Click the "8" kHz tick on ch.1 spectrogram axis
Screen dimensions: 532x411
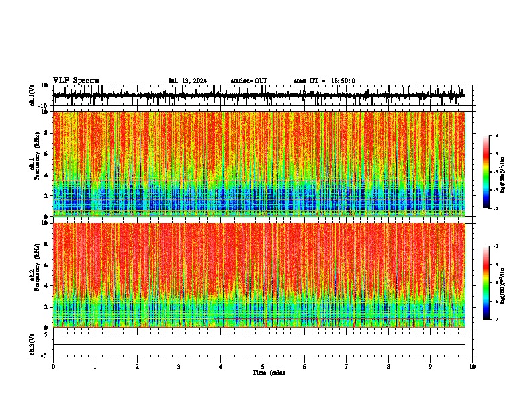click(47, 133)
